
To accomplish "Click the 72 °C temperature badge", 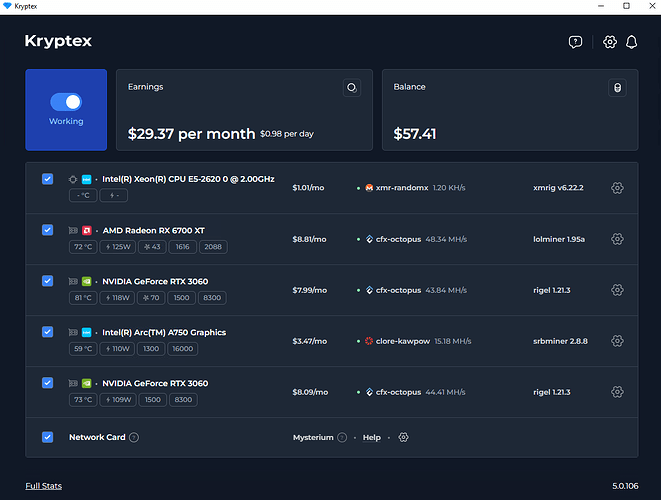I will coord(83,247).
